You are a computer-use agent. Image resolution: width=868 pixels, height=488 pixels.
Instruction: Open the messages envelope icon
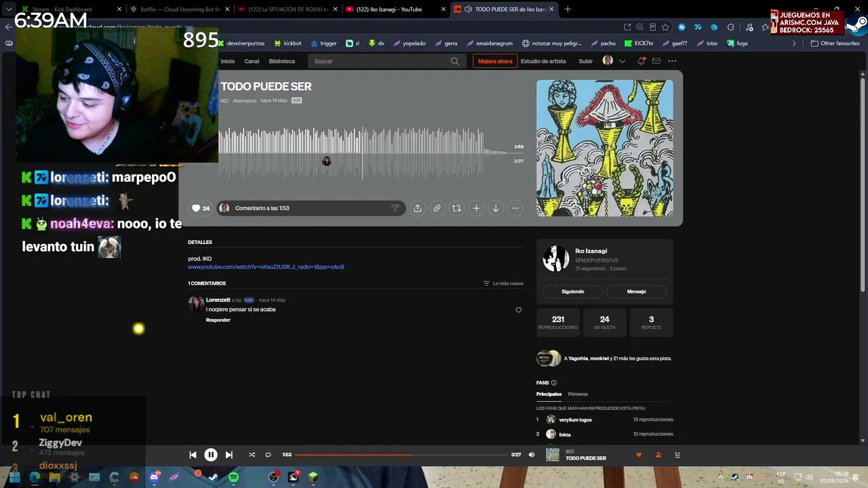coord(656,61)
